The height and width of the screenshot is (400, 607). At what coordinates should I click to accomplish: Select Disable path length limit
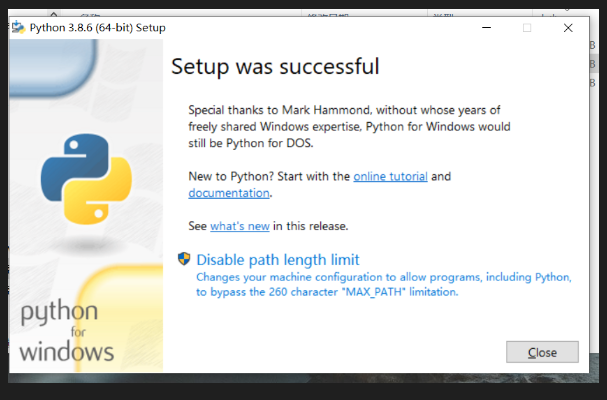277,260
